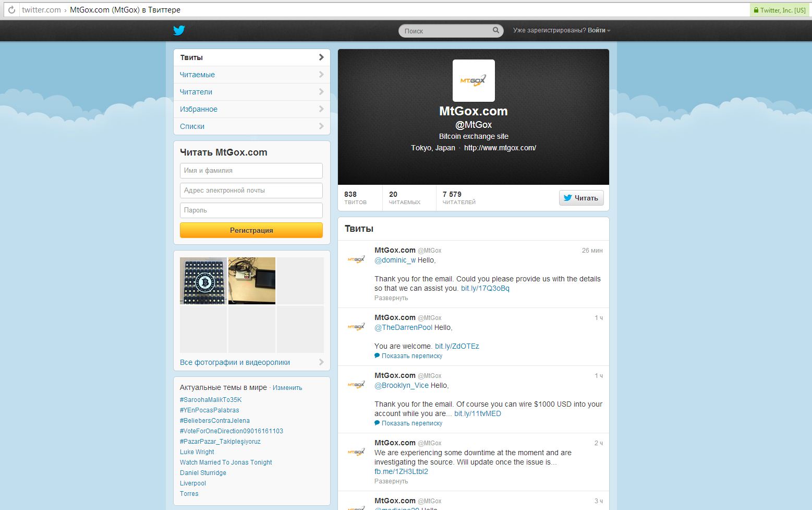This screenshot has height=510, width=812.
Task: Click the MtGox profile avatar in header
Action: [x=474, y=80]
